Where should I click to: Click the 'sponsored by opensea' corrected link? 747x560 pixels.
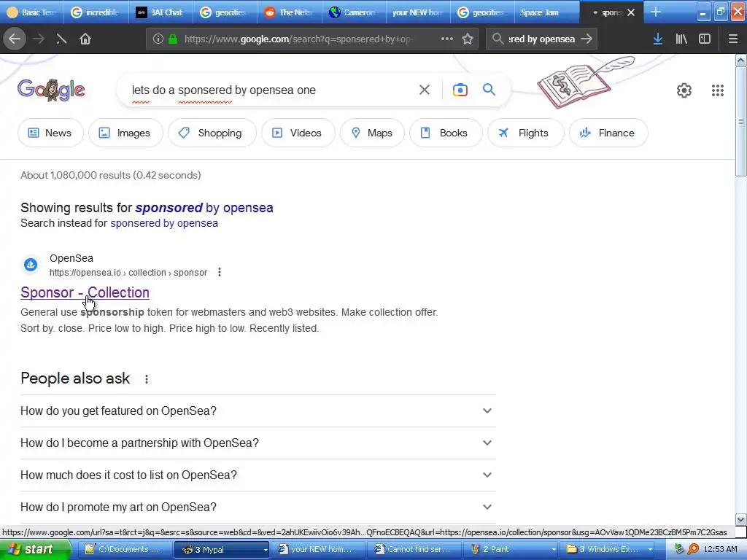coord(204,208)
